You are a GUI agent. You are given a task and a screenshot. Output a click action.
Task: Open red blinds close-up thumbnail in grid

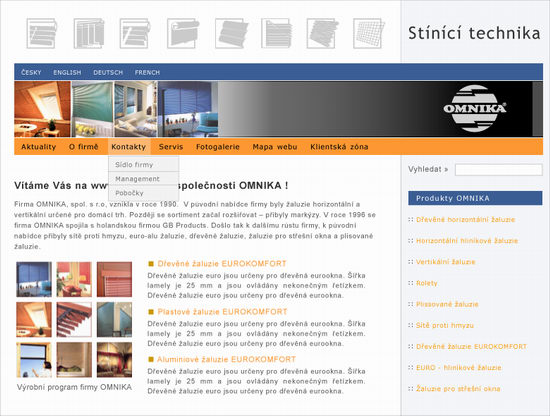coord(114,280)
